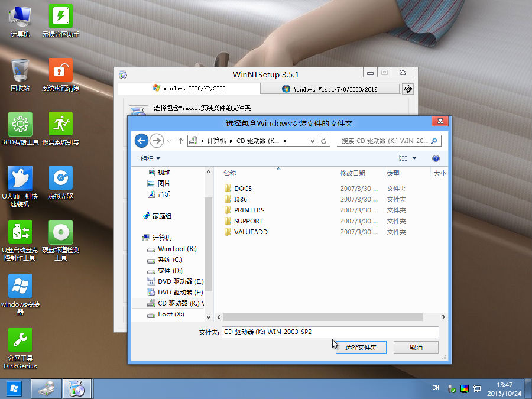
Task: Select 系统 (C:) drive
Action: coord(165,259)
